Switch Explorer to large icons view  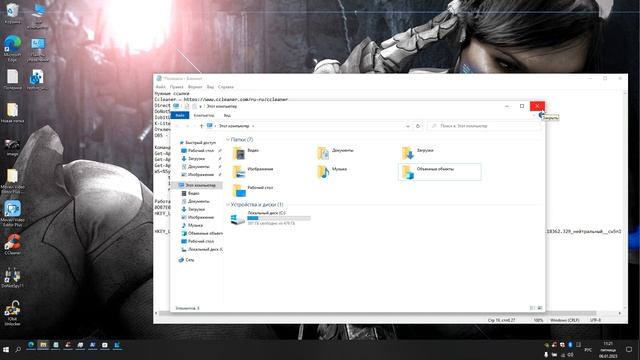coord(540,308)
